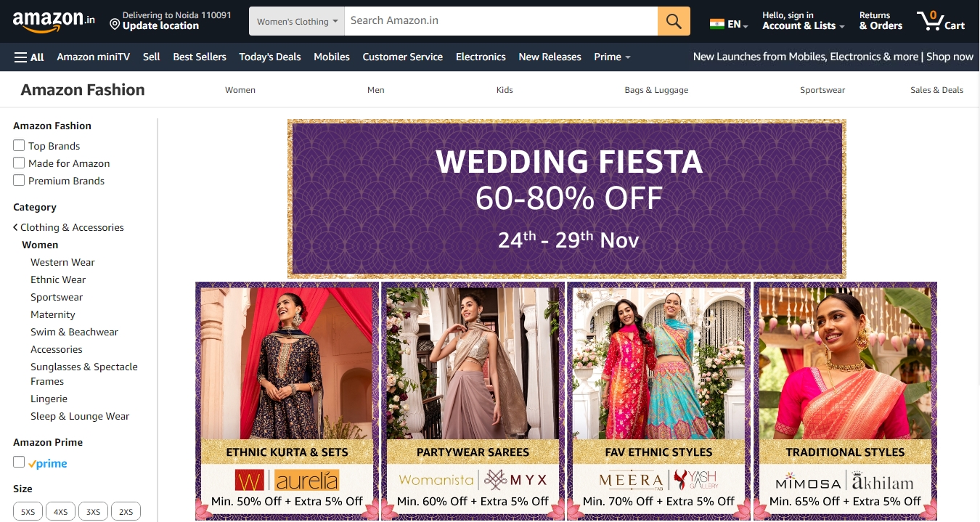This screenshot has width=980, height=522.
Task: Focus the Search Amazon.in input field
Action: click(x=501, y=21)
